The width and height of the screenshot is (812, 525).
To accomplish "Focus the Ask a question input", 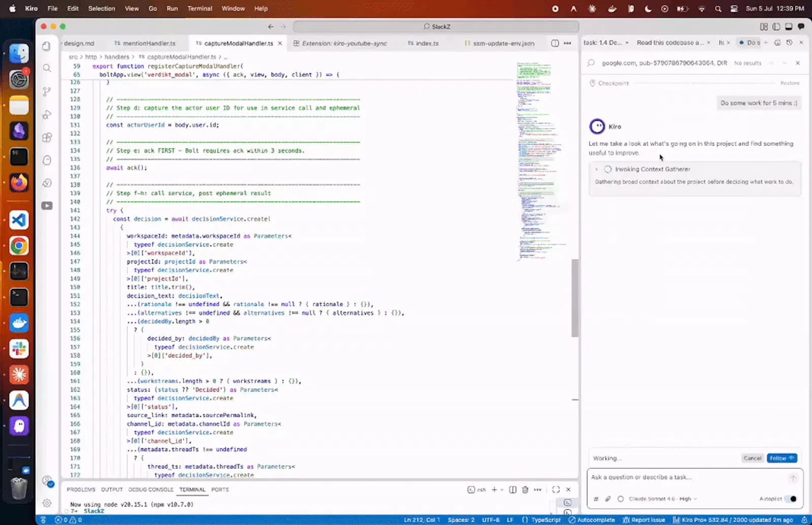I will click(x=688, y=477).
